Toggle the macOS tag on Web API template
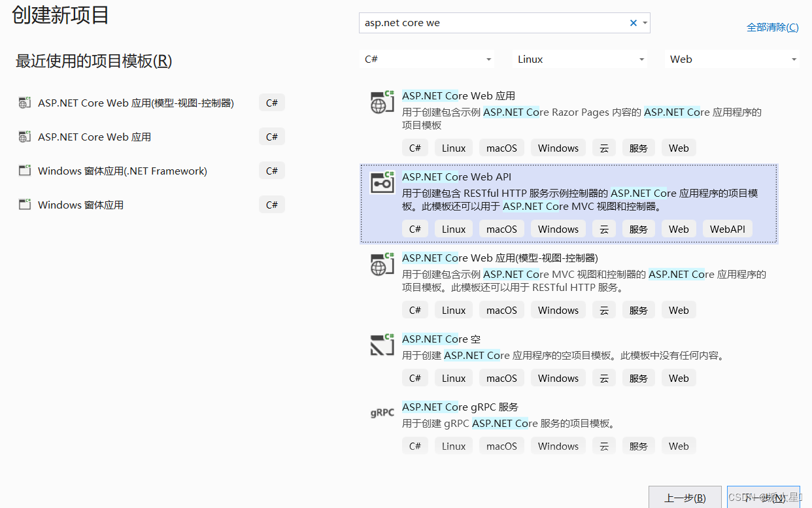Screen dimensions: 812x508 tap(501, 228)
